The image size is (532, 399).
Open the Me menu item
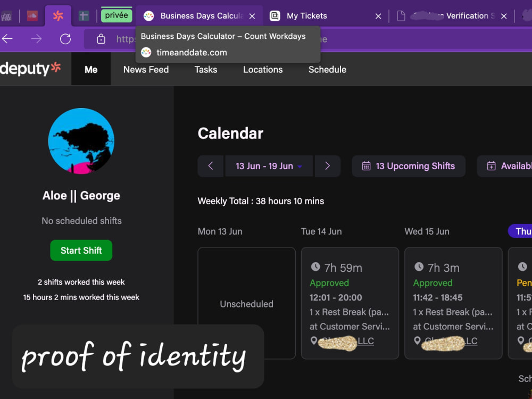[x=91, y=69]
